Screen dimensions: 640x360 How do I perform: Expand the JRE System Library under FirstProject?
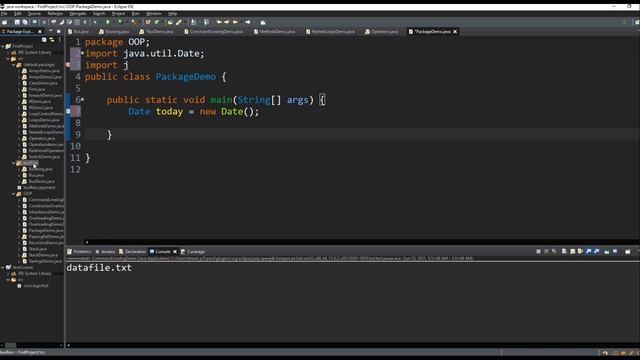[x=8, y=53]
